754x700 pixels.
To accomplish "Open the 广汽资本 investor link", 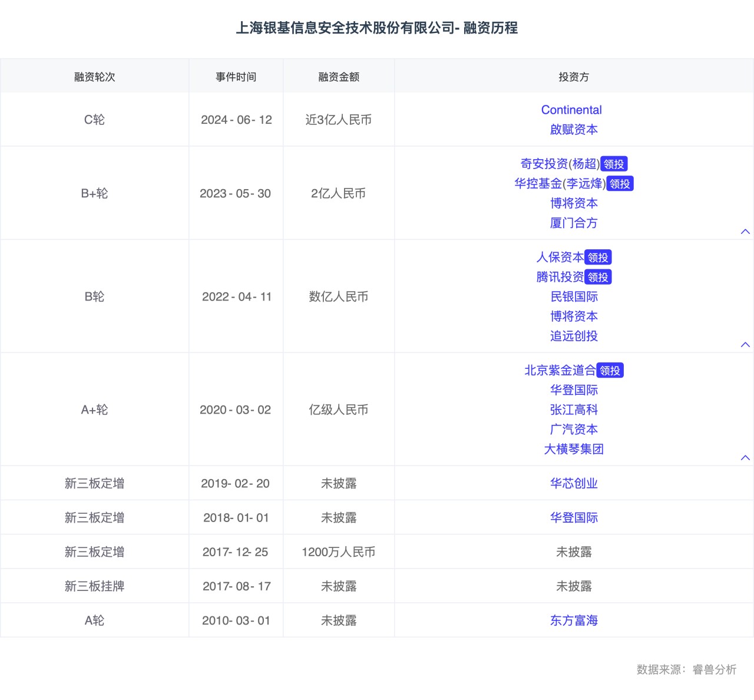I will point(574,430).
